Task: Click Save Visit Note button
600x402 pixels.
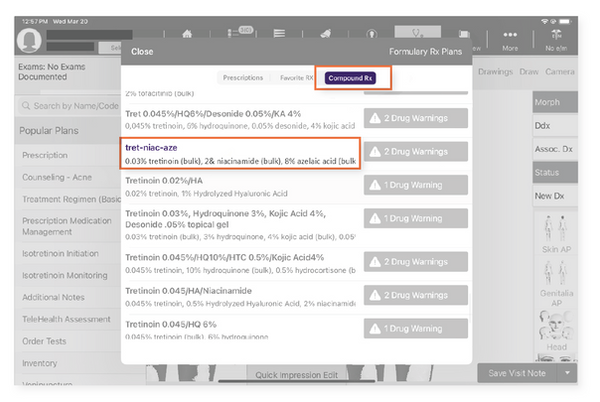Action: tap(517, 373)
